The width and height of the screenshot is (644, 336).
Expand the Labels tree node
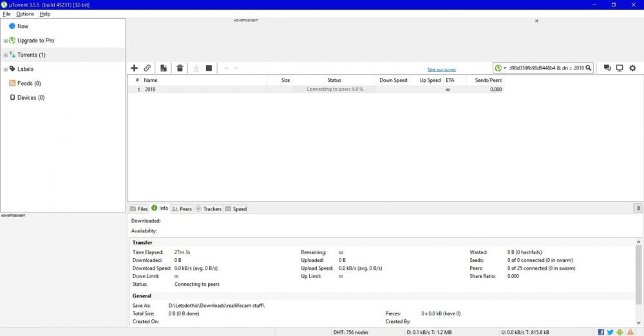coord(6,70)
